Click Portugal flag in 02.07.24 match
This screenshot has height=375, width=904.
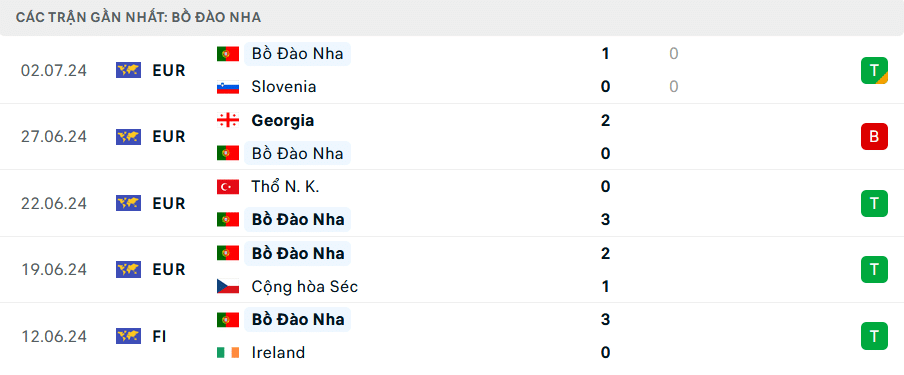pyautogui.click(x=228, y=54)
